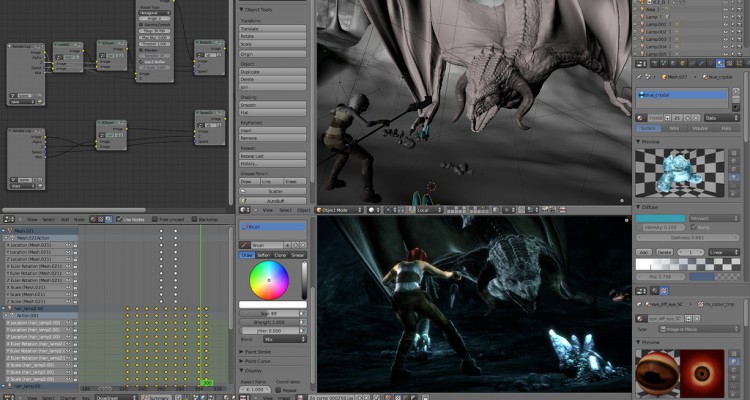The height and width of the screenshot is (400, 750).
Task: Click the Lamp.002 icon in the outliner
Action: [x=643, y=34]
